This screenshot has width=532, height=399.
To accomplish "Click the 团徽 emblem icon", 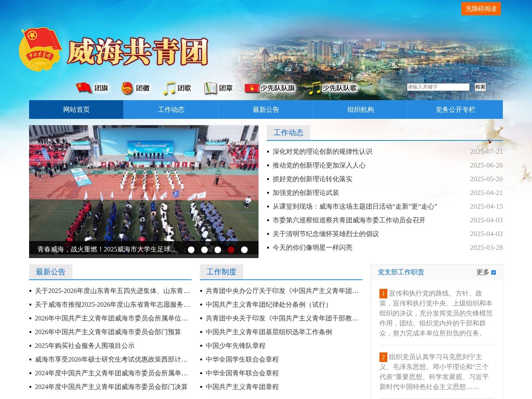I will 127,88.
